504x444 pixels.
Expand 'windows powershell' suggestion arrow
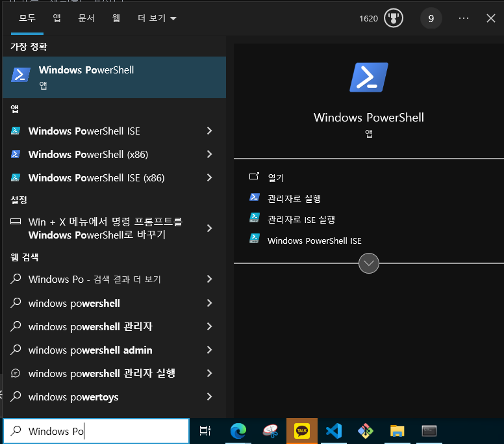[210, 303]
